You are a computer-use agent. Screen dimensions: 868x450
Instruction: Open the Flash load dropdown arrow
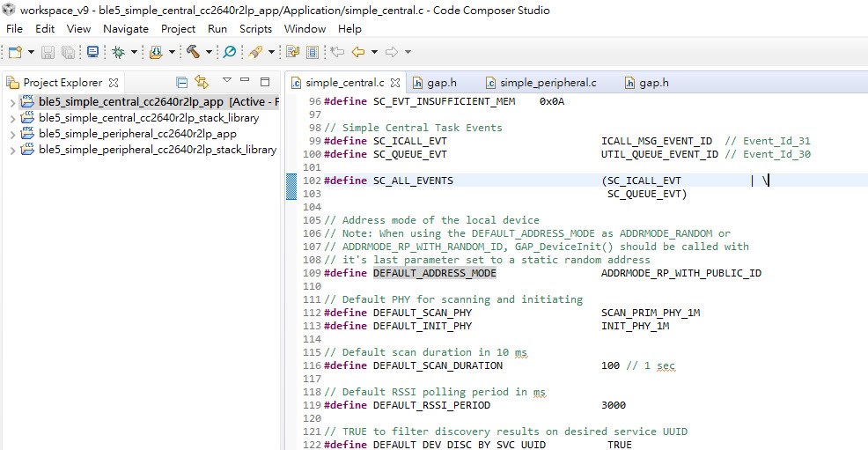(x=172, y=52)
